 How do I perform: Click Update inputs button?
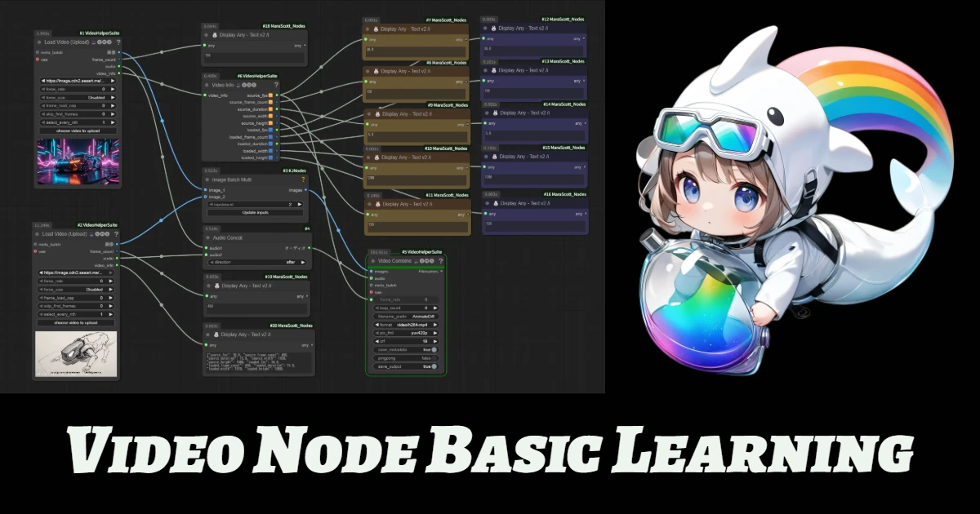[256, 212]
